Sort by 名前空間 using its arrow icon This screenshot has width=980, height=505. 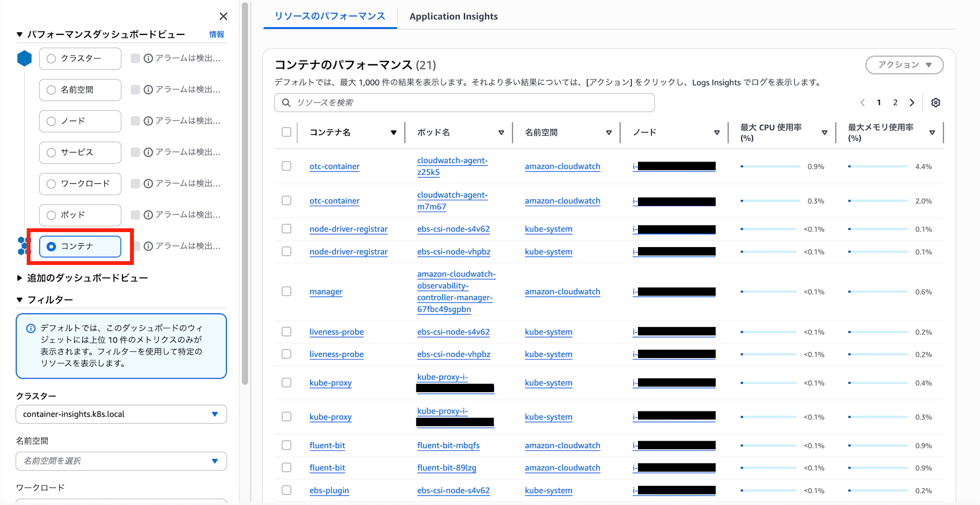pos(609,133)
